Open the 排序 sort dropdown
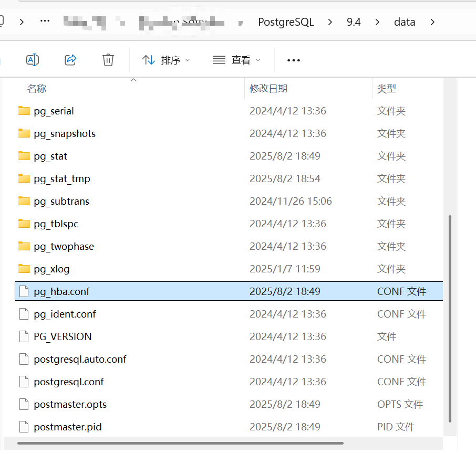Image resolution: width=476 pixels, height=454 pixels. click(x=166, y=60)
